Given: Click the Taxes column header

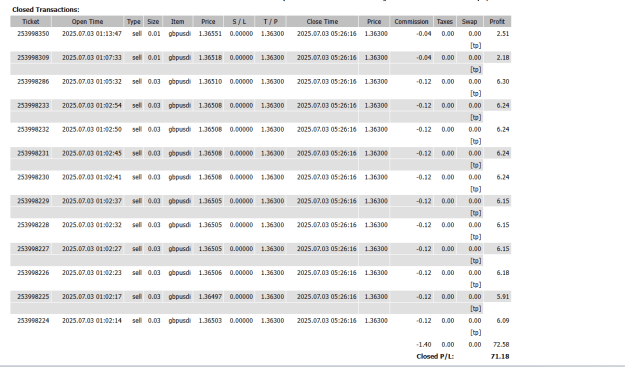Looking at the screenshot, I should 444,22.
